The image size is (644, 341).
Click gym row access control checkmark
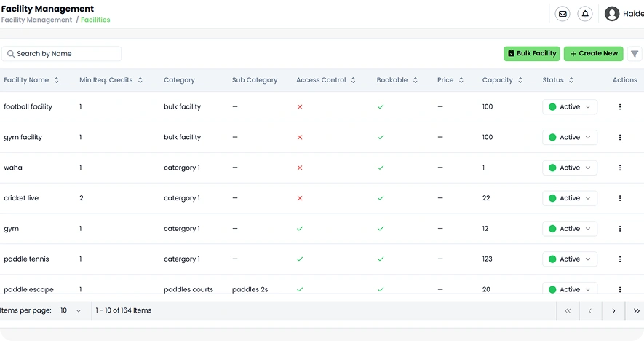point(300,229)
